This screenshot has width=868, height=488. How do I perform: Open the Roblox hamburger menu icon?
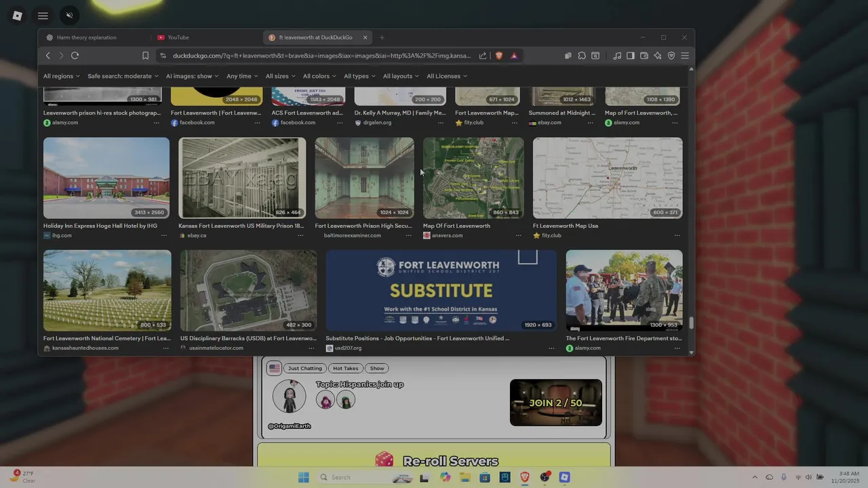point(43,16)
